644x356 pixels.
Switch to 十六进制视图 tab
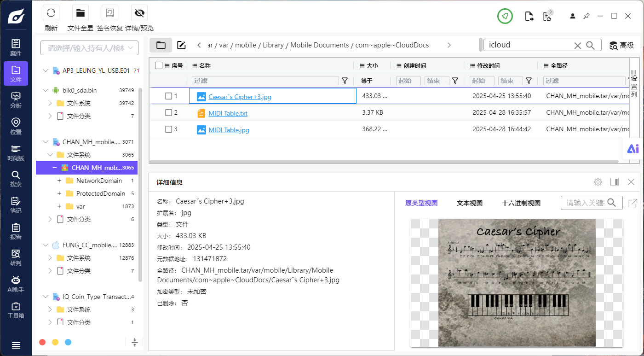pos(521,203)
